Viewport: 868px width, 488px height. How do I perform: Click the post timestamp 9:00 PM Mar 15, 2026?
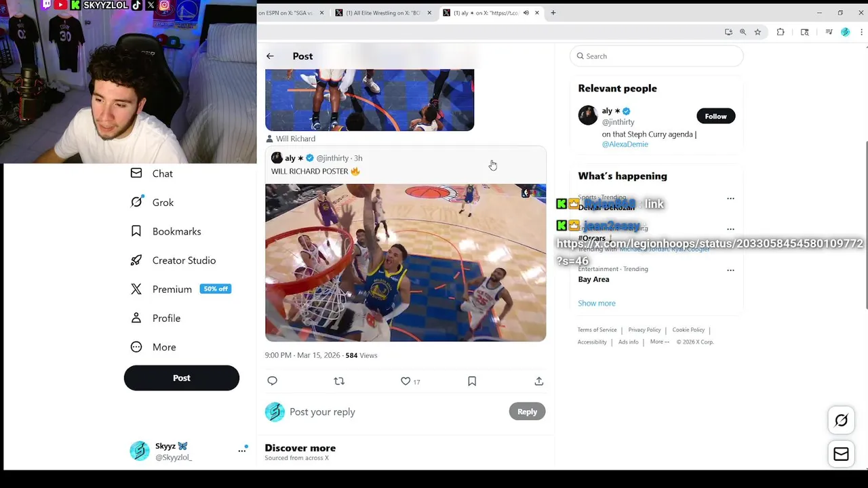pos(302,355)
